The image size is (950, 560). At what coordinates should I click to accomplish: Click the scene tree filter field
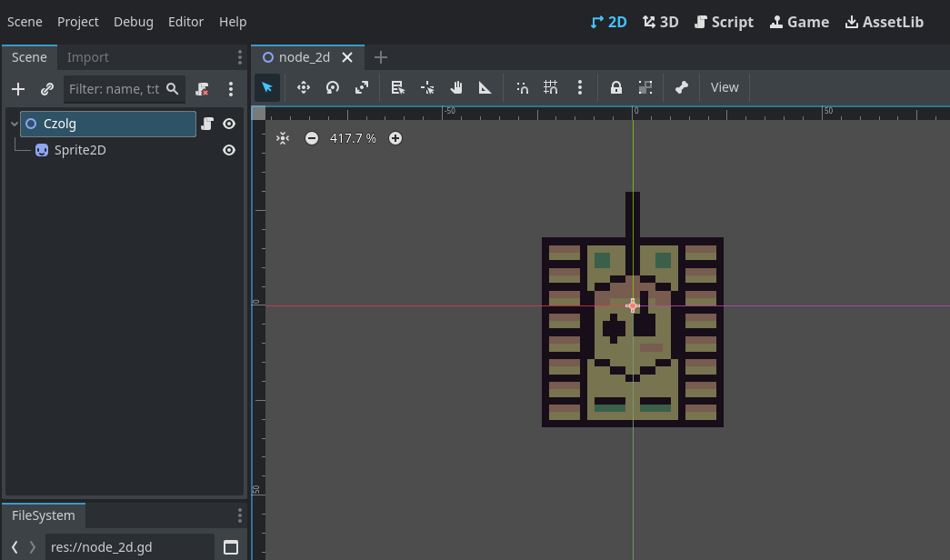pyautogui.click(x=114, y=89)
